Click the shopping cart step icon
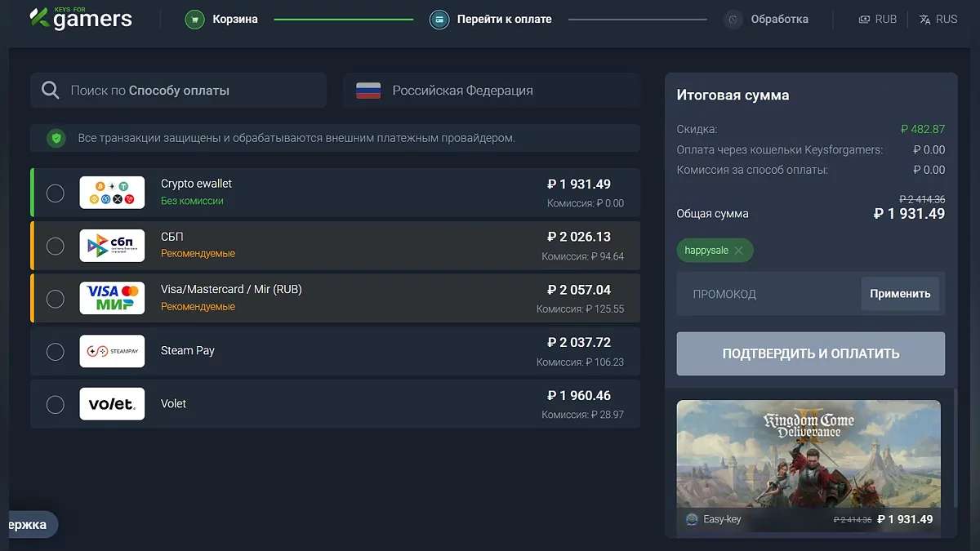This screenshot has height=551, width=980. coord(194,20)
